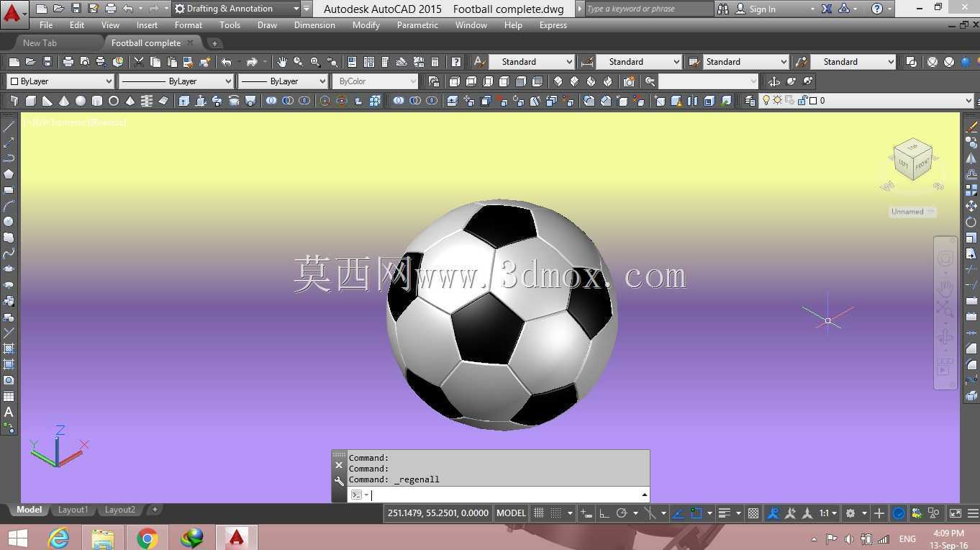Image resolution: width=980 pixels, height=550 pixels.
Task: Toggle isometric drafting in status bar
Action: tap(650, 513)
